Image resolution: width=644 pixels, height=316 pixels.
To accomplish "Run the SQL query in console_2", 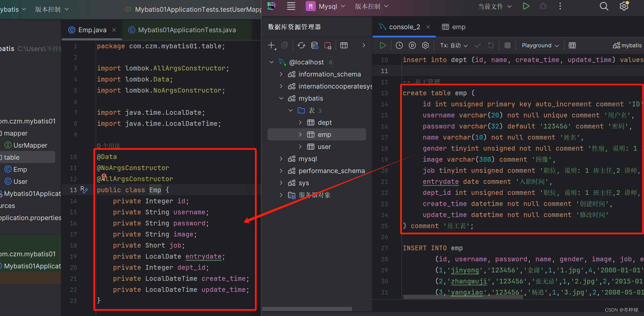I will click(x=383, y=45).
